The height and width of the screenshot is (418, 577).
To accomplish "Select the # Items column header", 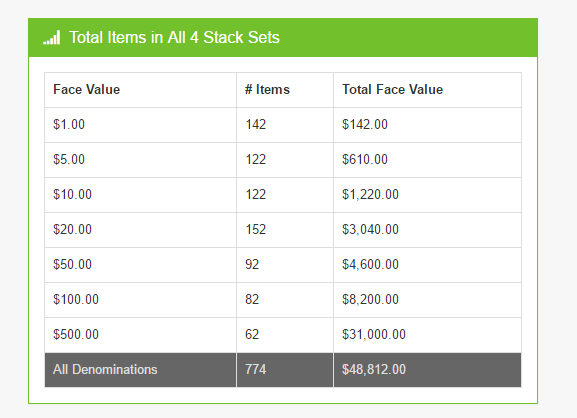I will click(285, 90).
